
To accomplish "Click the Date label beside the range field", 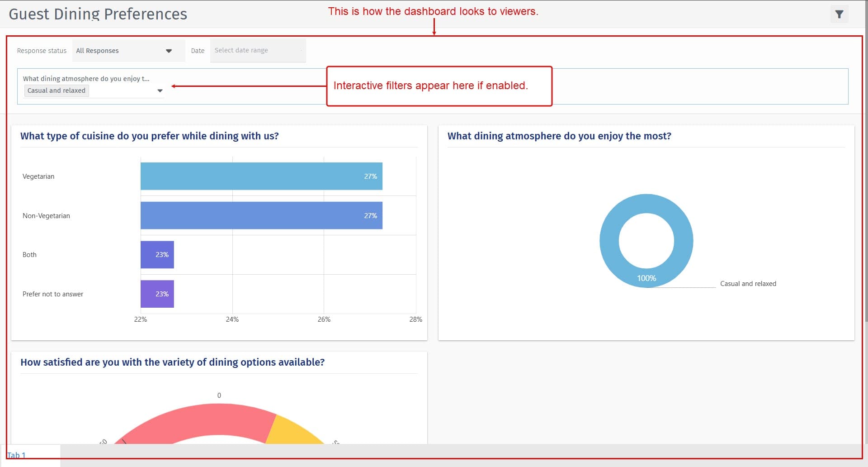I will [198, 50].
